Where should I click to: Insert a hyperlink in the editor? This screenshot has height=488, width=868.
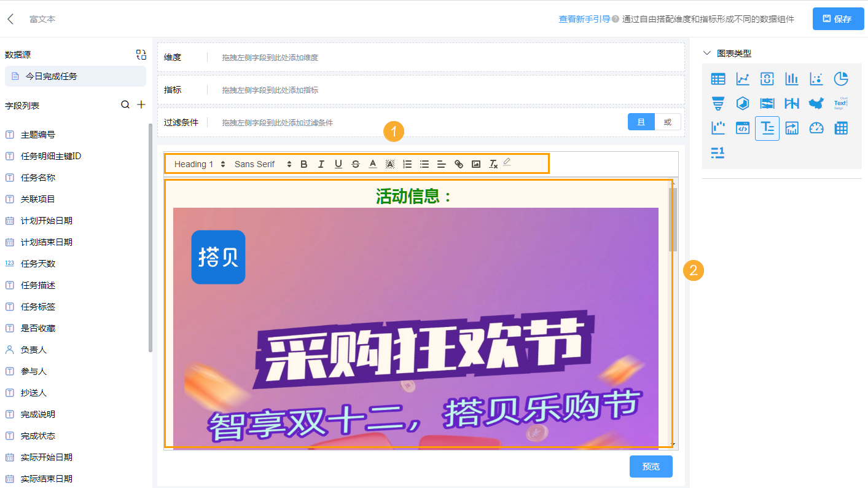pyautogui.click(x=458, y=164)
